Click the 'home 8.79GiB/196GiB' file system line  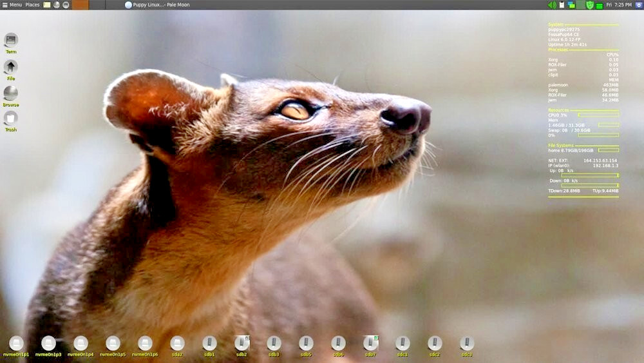pos(571,150)
